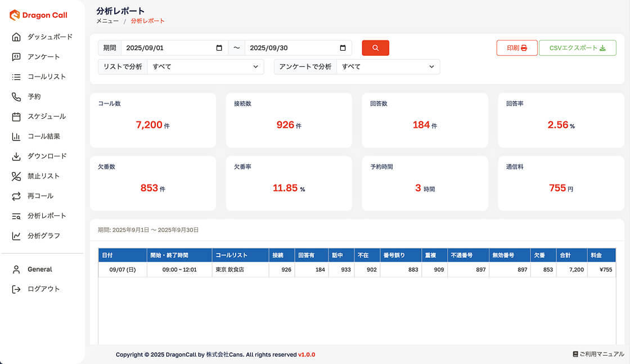The width and height of the screenshot is (630, 364).
Task: Select ログアウト from the sidebar
Action: coord(43,289)
